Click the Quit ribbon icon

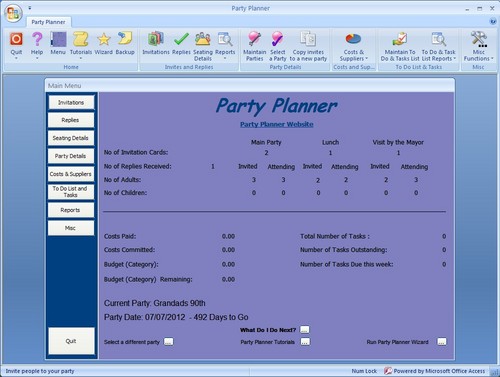[16, 39]
